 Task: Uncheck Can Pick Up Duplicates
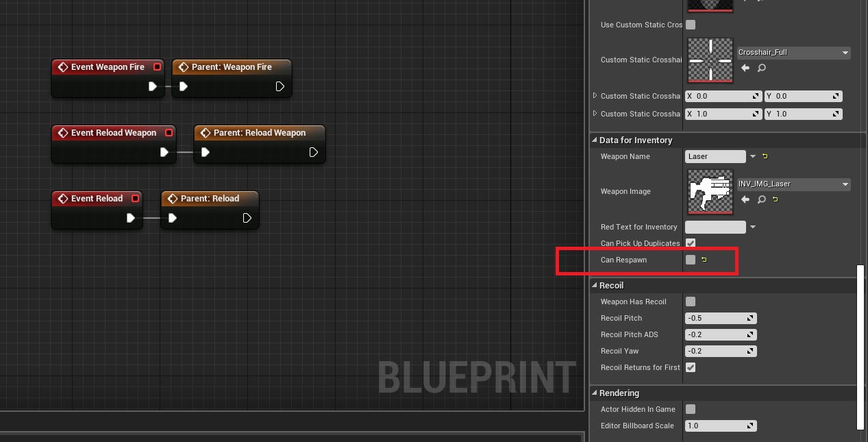point(691,243)
